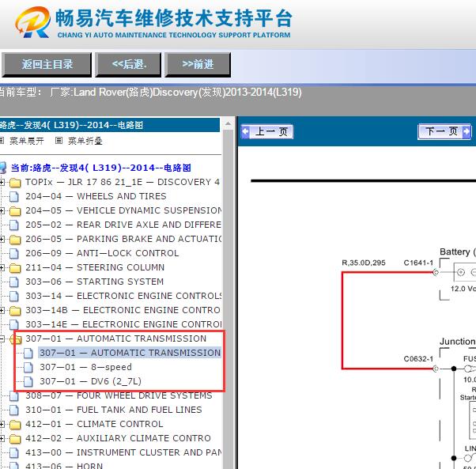The image size is (476, 469).
Task: Expand all menus via 菜单展开
Action: (x=26, y=141)
